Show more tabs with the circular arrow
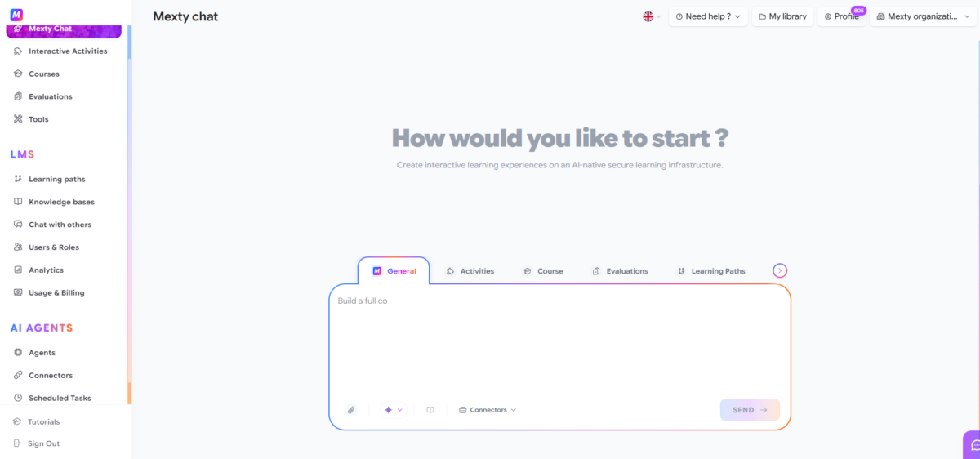 click(780, 271)
